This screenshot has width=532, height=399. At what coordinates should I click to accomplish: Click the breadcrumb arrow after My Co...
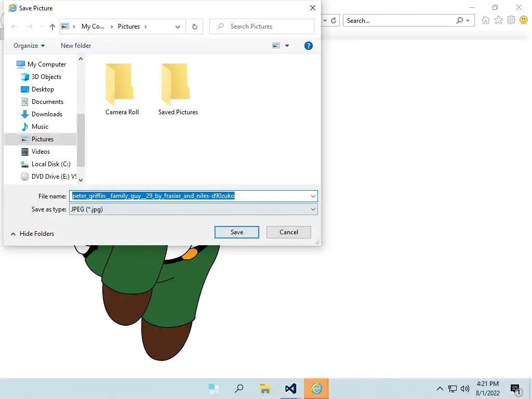[112, 26]
